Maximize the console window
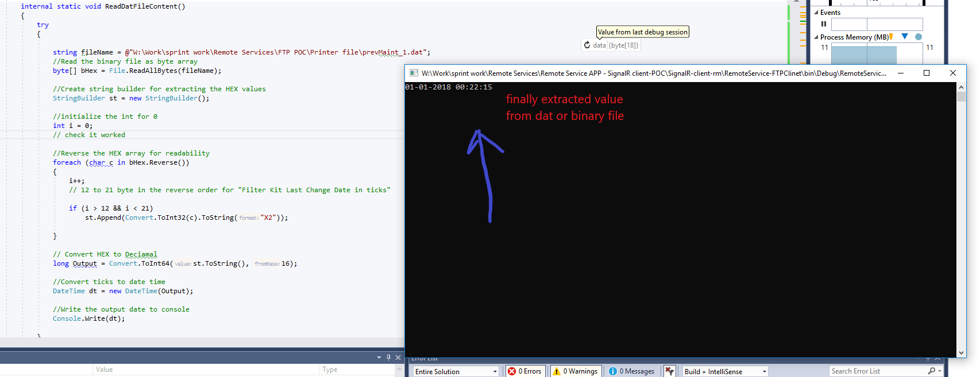The height and width of the screenshot is (377, 980). pos(927,73)
